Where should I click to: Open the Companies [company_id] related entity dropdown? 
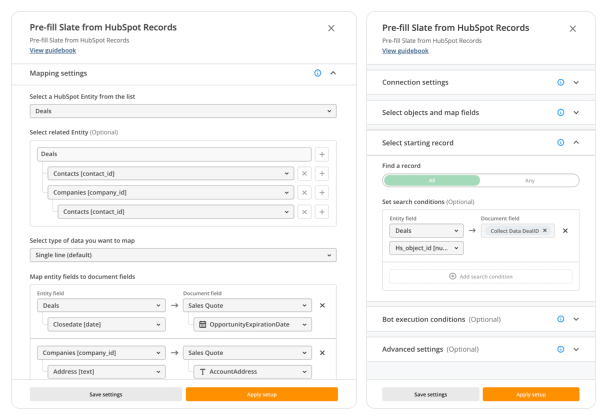[x=171, y=192]
